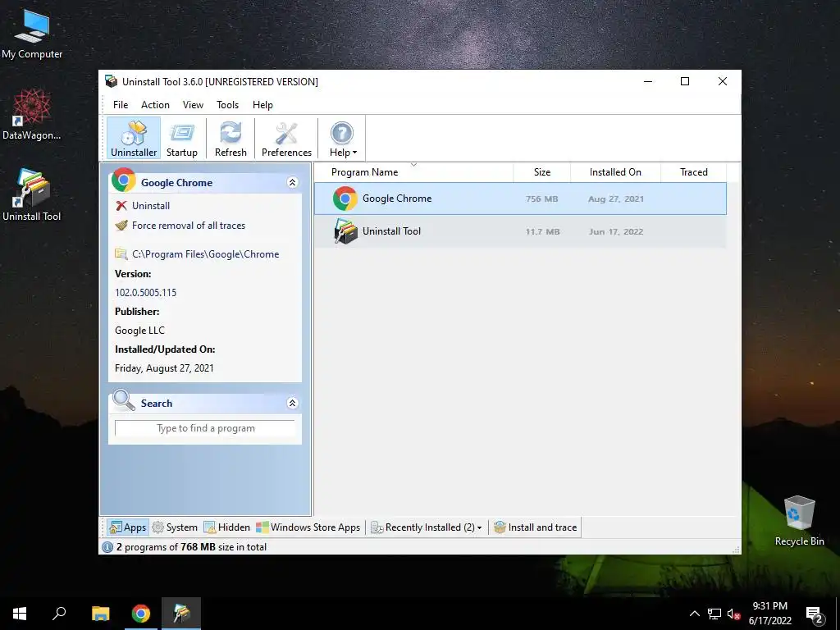Switch to the Hidden tab

(226, 527)
